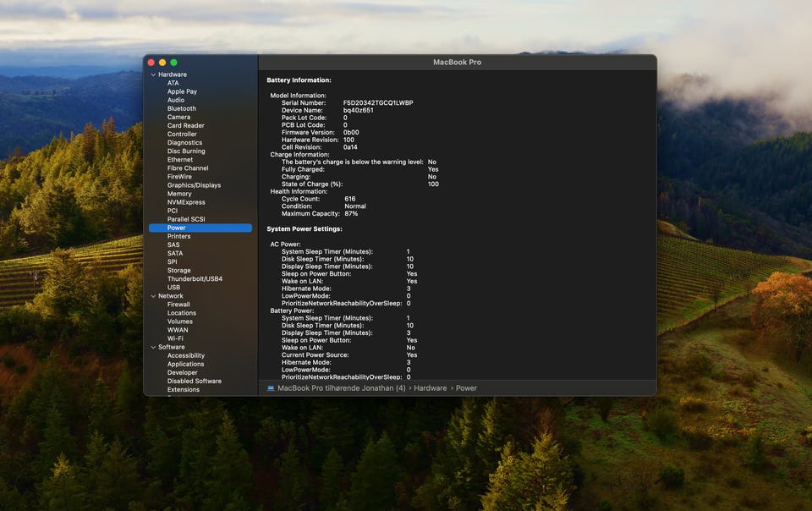Collapse the Hardware section chevron
The height and width of the screenshot is (511, 812).
tap(153, 74)
